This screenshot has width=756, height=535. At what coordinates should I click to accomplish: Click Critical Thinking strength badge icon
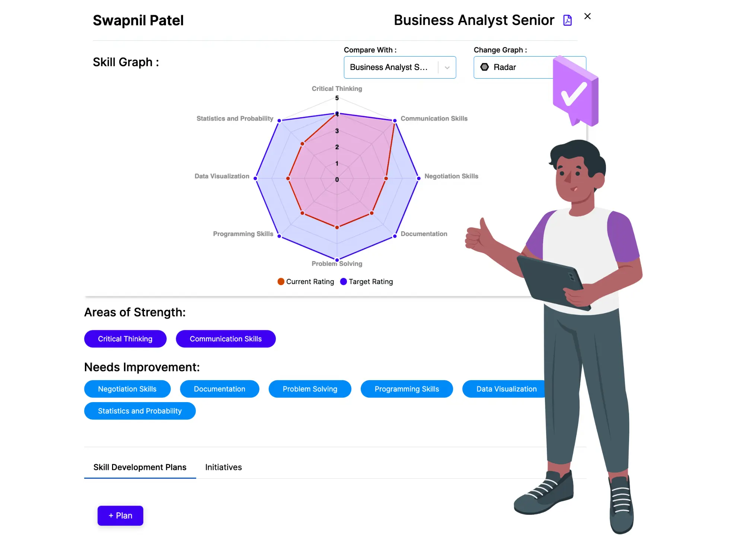click(124, 339)
